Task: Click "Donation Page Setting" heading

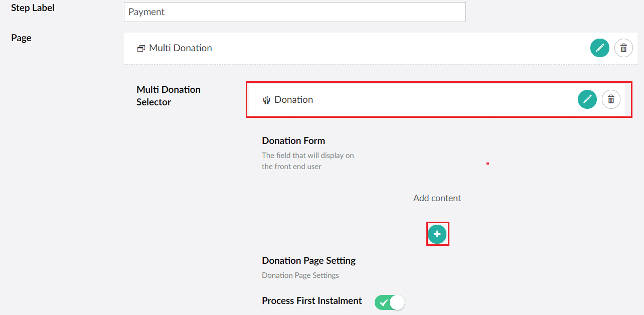Action: 308,260
